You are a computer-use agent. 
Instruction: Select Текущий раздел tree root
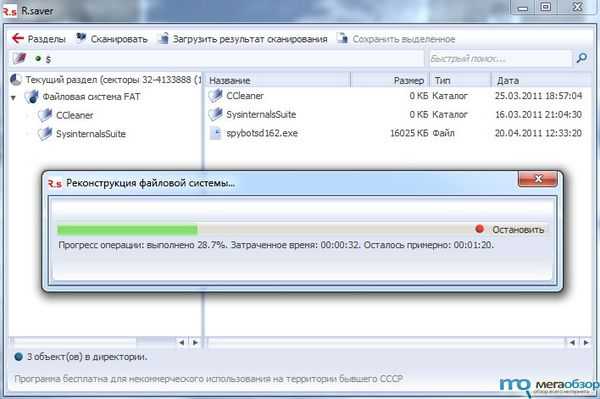(113, 80)
